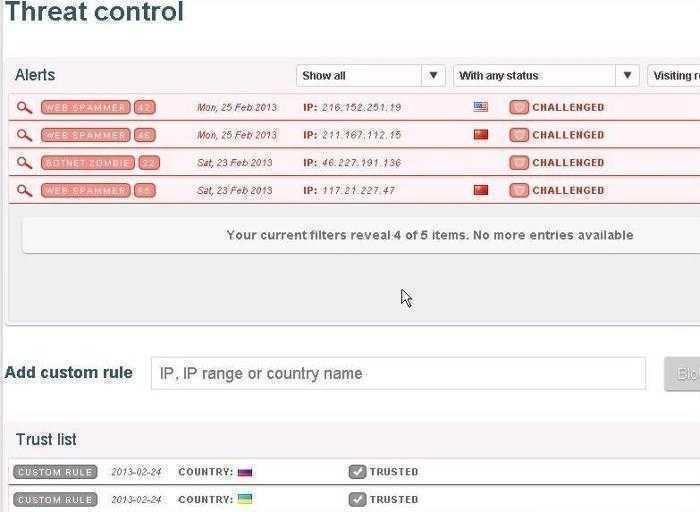The image size is (700, 512).
Task: Click China flag icon on 117.21.227.47 row
Action: (481, 190)
